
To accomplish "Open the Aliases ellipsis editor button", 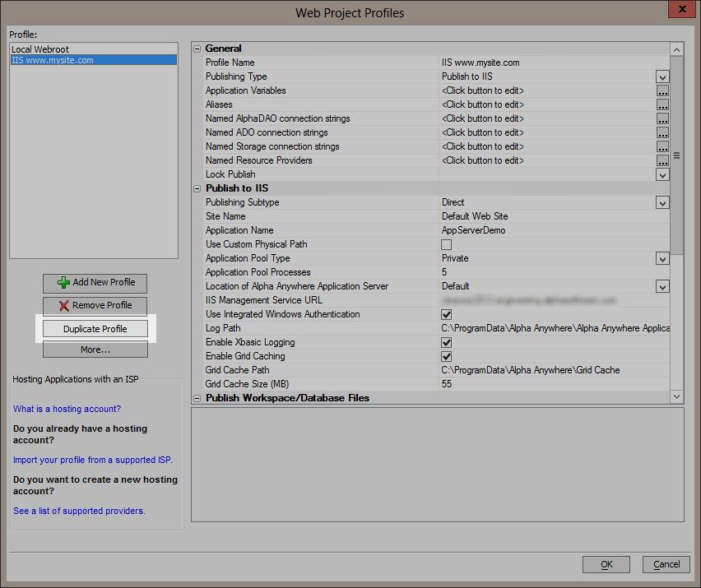I will [662, 104].
